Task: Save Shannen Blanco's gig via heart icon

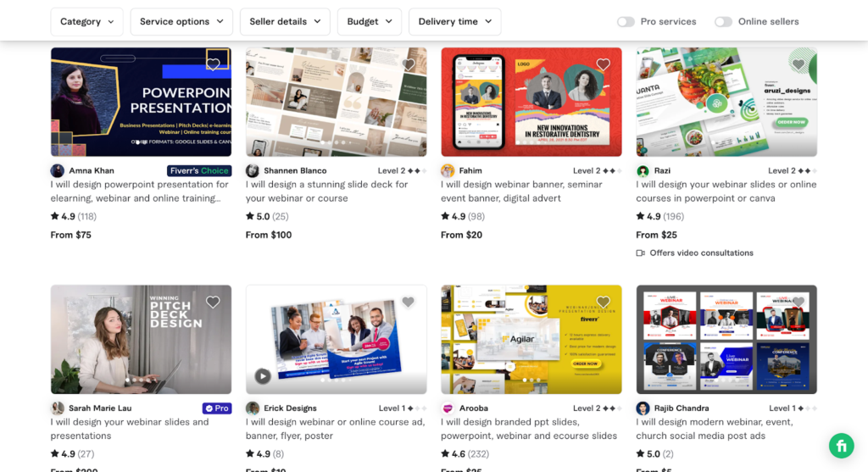Action: tap(408, 64)
